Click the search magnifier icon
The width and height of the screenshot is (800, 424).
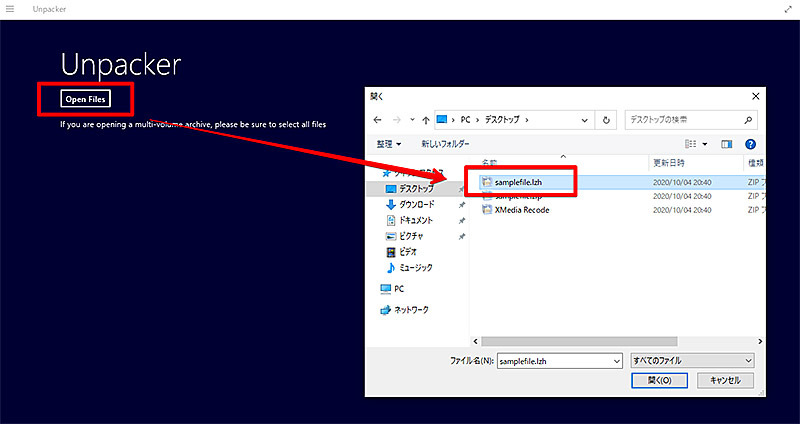click(748, 120)
